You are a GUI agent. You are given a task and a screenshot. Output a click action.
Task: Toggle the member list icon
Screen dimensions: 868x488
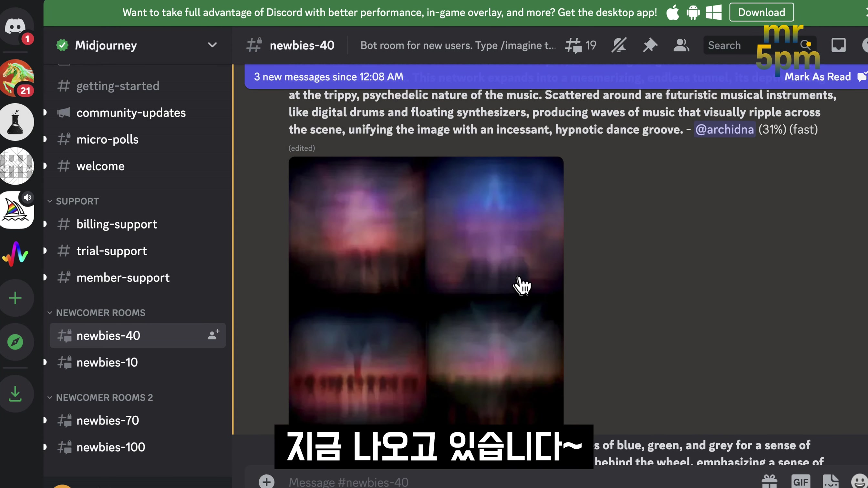[x=681, y=45]
